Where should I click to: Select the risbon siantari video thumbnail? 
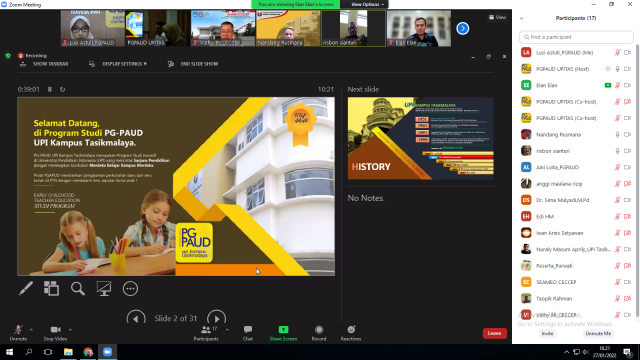point(353,28)
